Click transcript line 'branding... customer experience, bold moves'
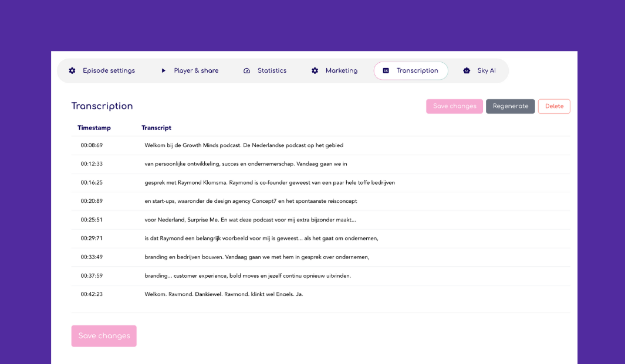The image size is (625, 364). coord(248,275)
